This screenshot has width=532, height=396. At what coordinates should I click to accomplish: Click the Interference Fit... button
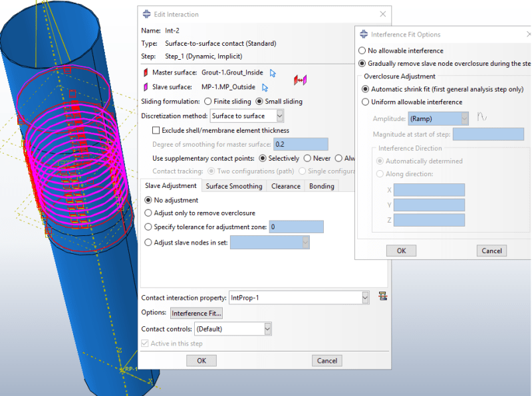tap(196, 313)
